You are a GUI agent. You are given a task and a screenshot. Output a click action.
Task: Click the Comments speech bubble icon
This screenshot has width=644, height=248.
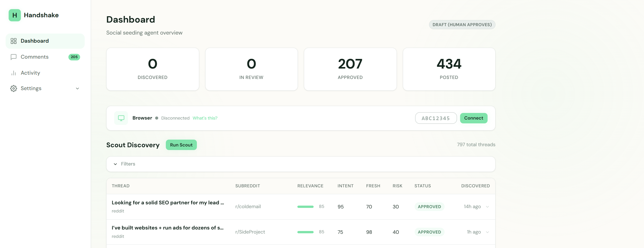tap(13, 57)
